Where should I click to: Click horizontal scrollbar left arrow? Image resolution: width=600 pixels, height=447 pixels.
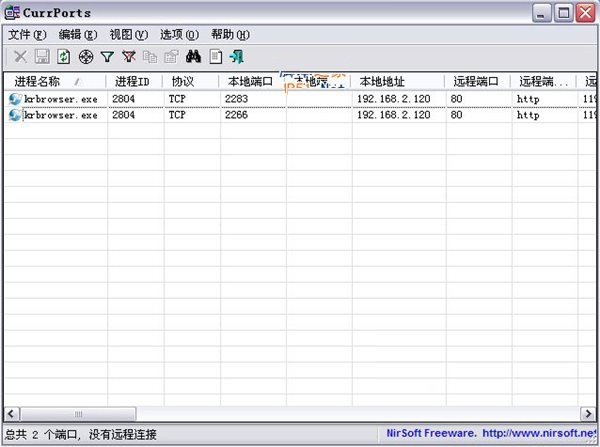11,414
